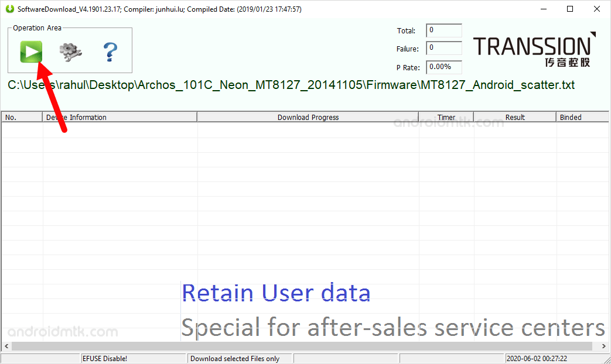611x364 pixels.
Task: Click the SoftwareDownload icon in title bar
Action: [8, 9]
